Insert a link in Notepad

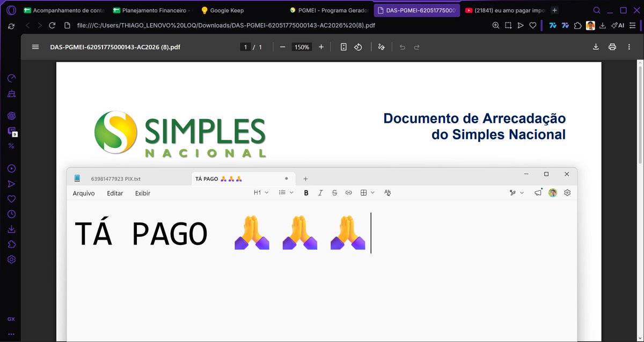[x=348, y=193]
